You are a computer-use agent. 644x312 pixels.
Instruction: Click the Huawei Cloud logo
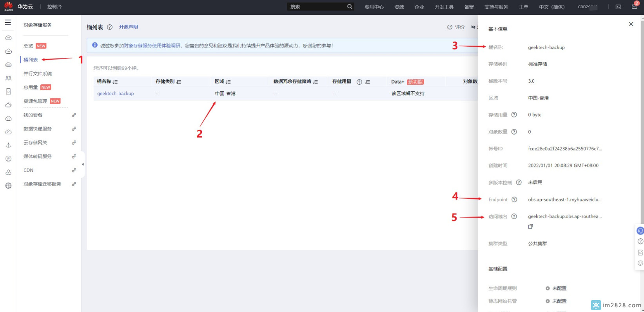(x=8, y=6)
